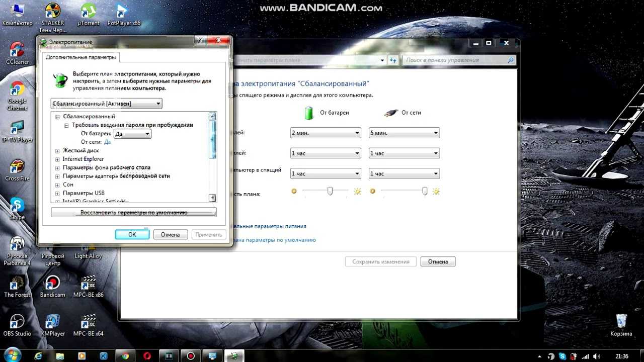Open the KMPlayer desktop icon

point(52,325)
